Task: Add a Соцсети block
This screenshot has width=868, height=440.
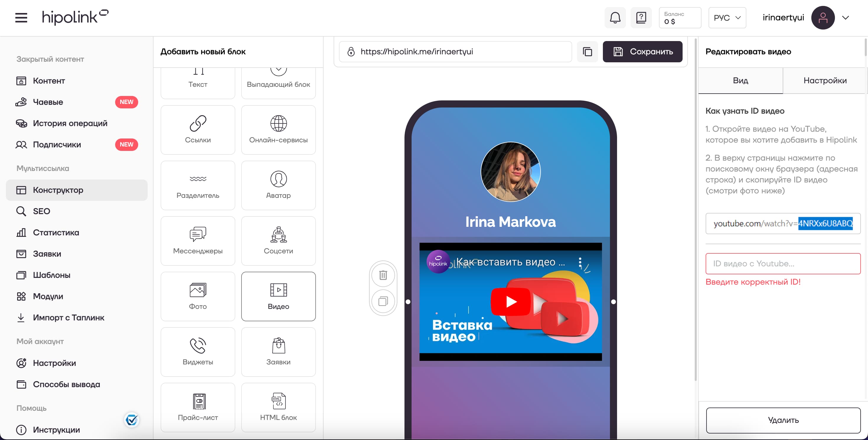Action: [278, 241]
